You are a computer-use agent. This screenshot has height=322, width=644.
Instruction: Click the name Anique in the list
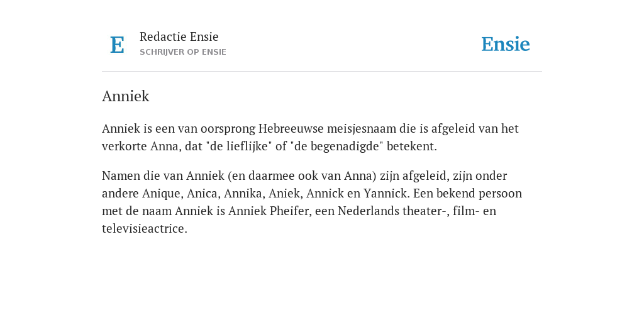point(162,194)
